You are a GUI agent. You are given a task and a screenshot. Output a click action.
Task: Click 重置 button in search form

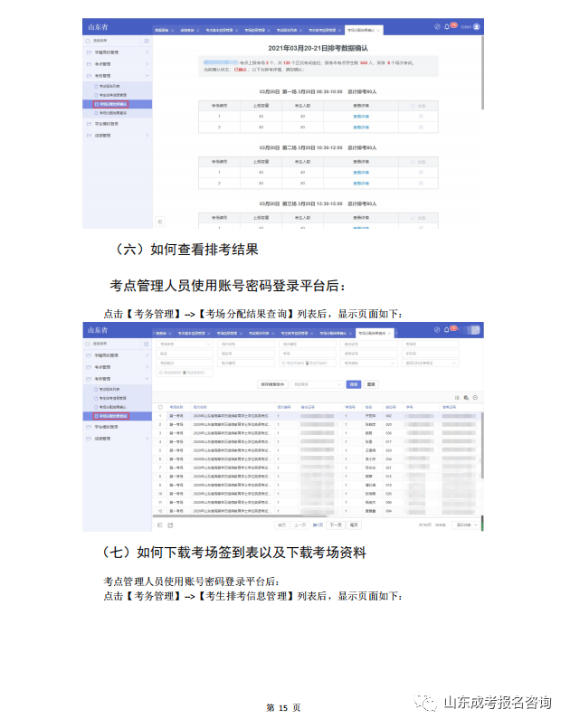tap(371, 384)
